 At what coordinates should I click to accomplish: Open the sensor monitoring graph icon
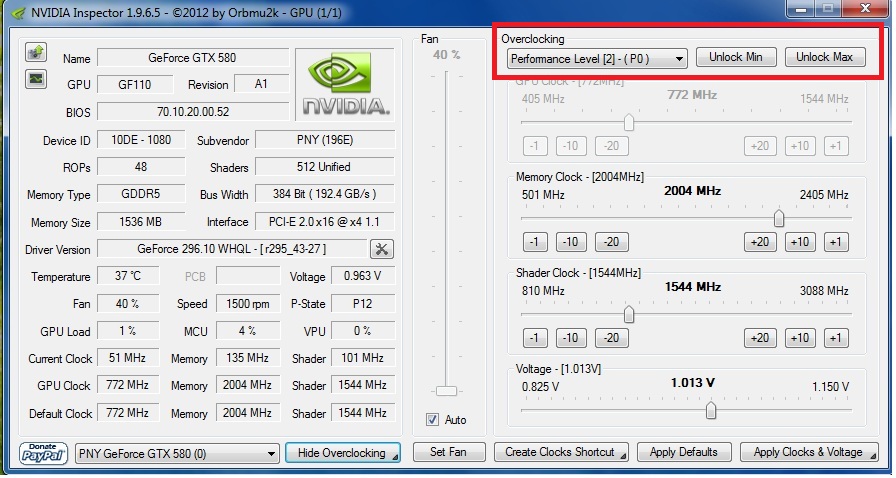tap(35, 78)
